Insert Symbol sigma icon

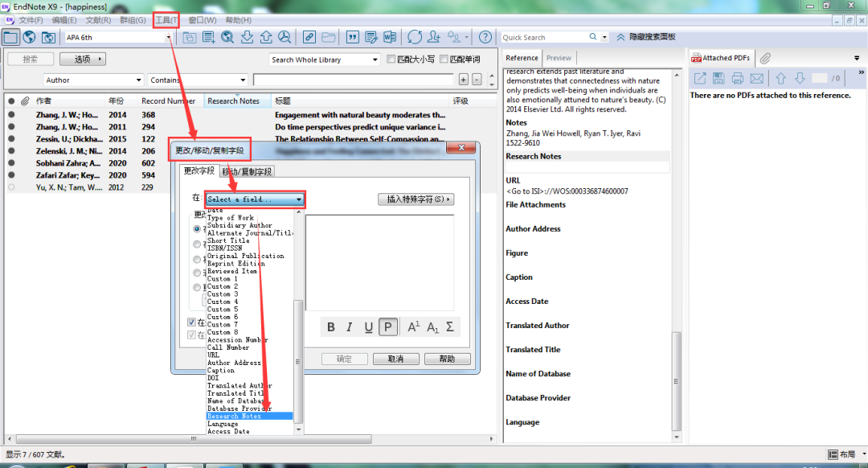click(450, 327)
